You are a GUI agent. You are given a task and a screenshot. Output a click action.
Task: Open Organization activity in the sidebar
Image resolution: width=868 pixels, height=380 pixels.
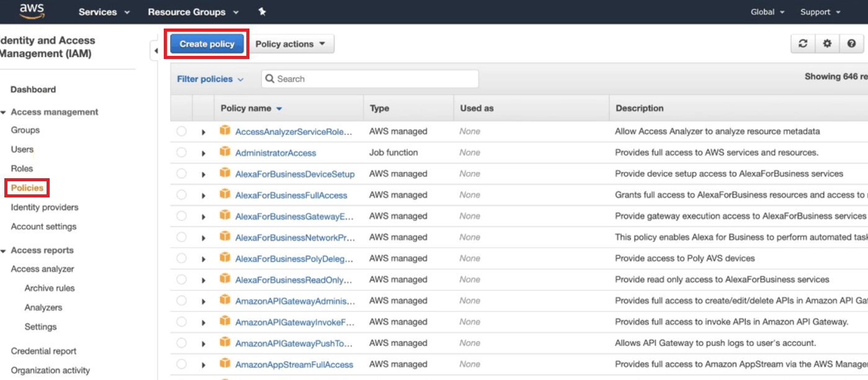[50, 370]
